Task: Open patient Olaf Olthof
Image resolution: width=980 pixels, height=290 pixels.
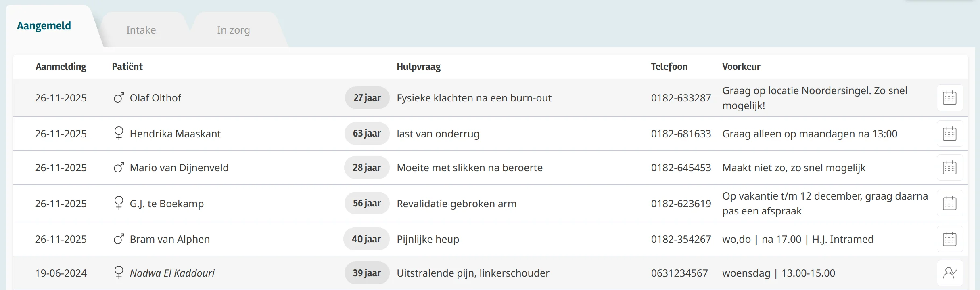Action: 155,98
